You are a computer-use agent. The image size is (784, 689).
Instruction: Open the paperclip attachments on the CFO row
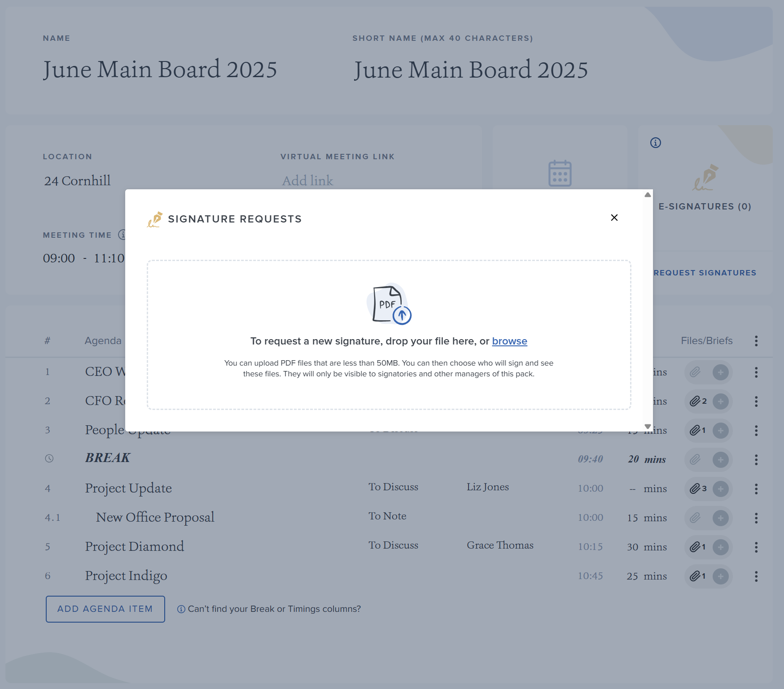696,401
